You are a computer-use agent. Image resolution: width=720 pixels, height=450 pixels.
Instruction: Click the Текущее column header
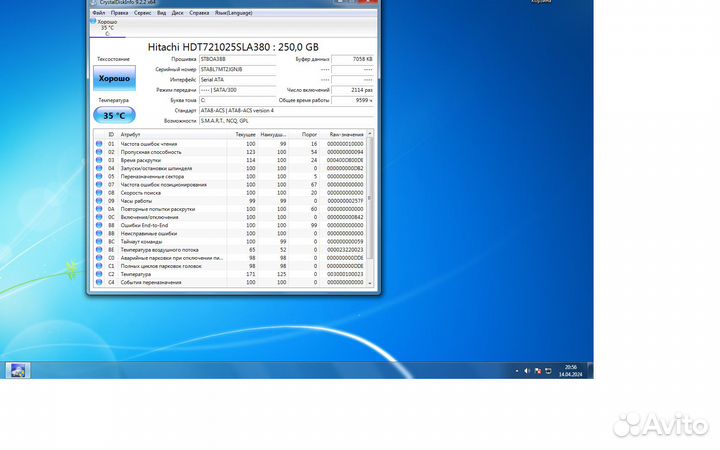(243, 135)
